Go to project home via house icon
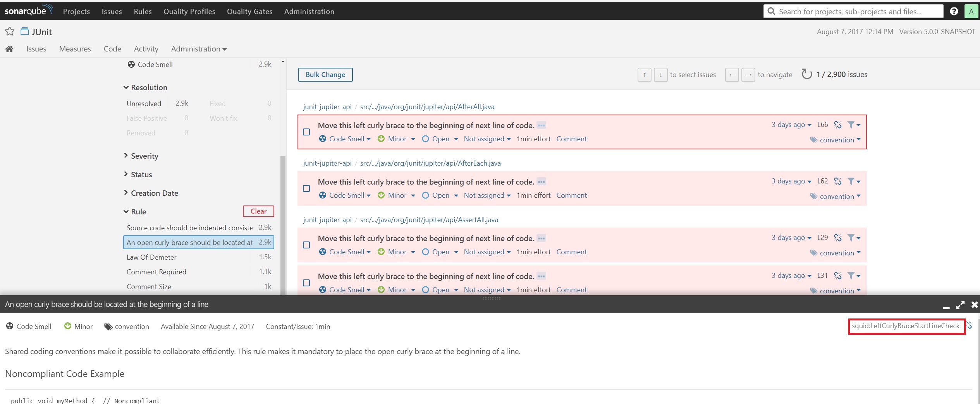The image size is (980, 404). click(10, 49)
